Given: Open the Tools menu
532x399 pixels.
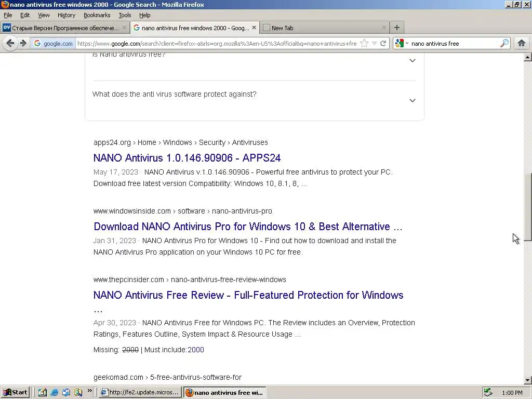Looking at the screenshot, I should [125, 15].
